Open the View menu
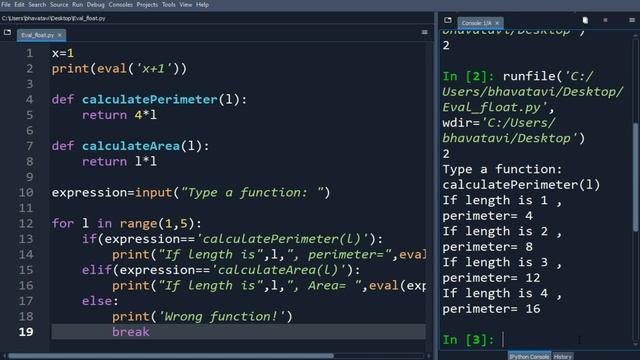This screenshot has height=360, width=640. click(186, 4)
